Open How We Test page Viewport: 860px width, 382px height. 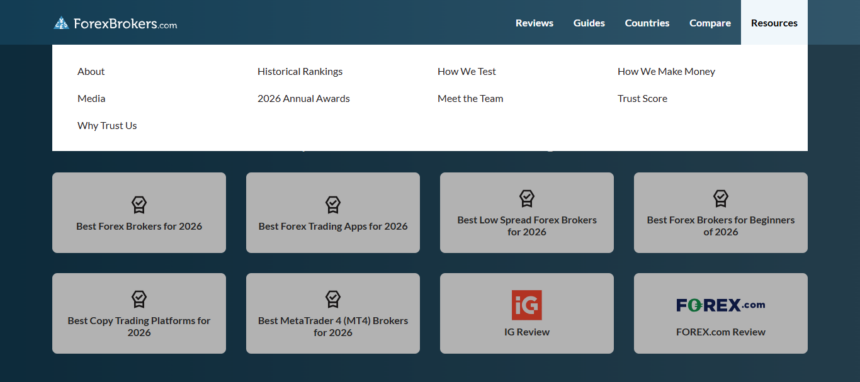point(467,71)
